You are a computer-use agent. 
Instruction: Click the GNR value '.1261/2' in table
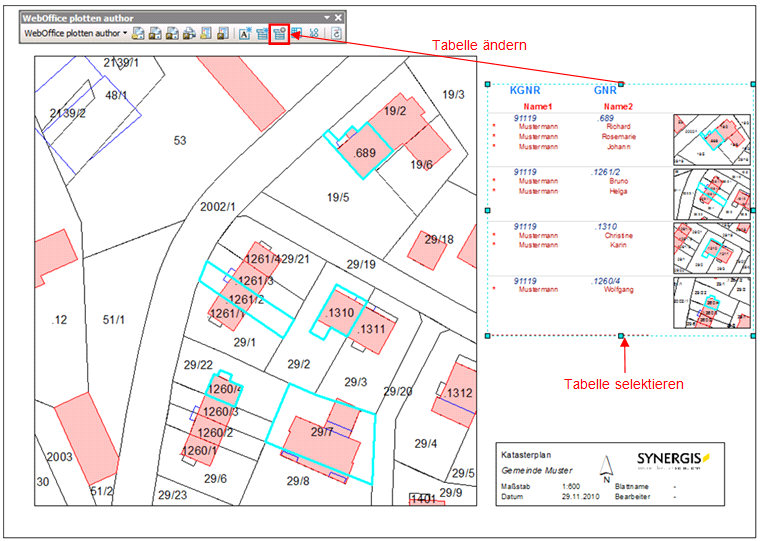point(605,172)
